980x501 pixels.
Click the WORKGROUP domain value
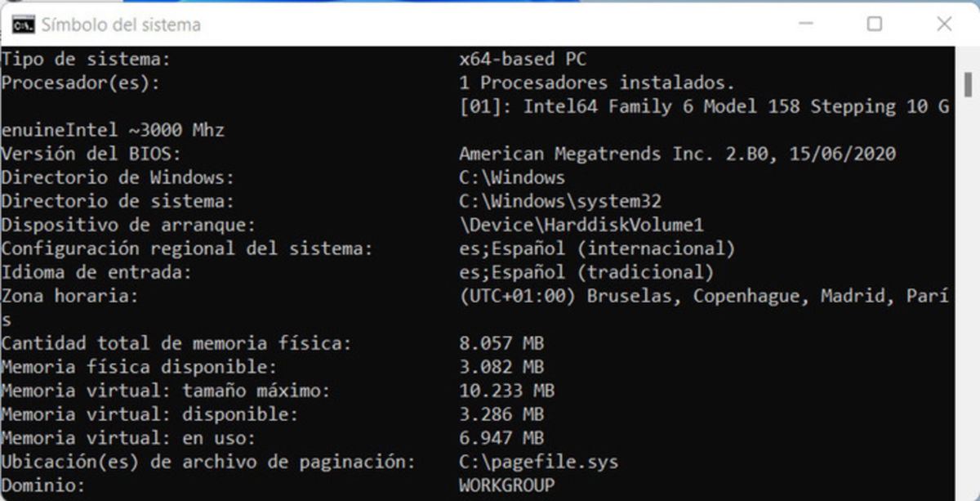coord(505,485)
